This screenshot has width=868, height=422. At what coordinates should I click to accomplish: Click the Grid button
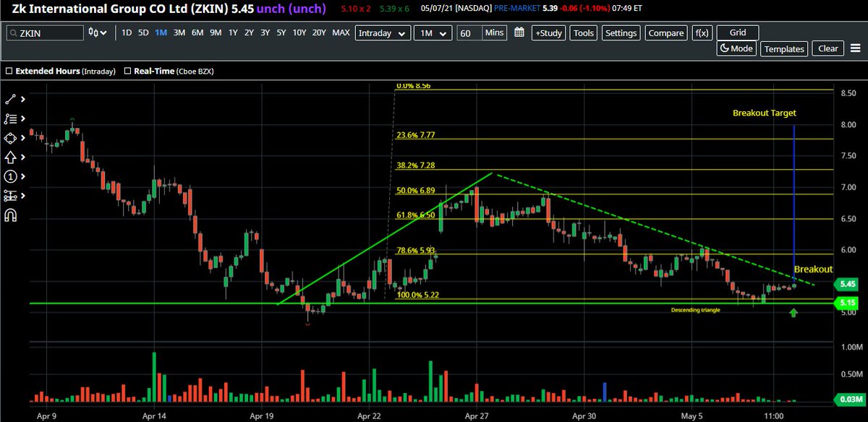(737, 33)
